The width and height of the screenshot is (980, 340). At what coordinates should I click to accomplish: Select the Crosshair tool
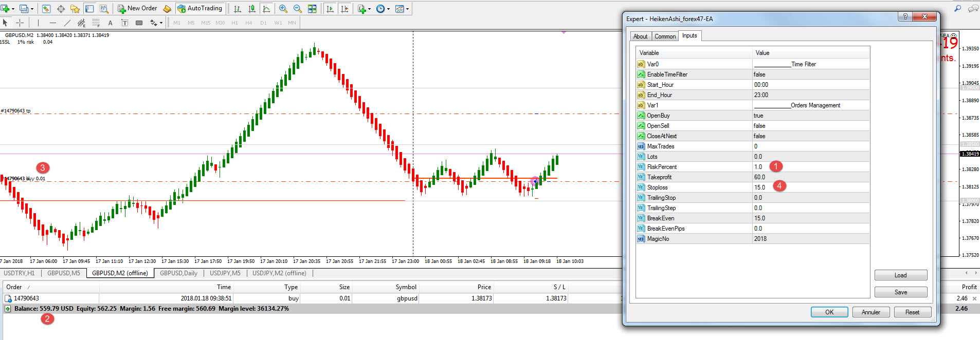pos(20,23)
